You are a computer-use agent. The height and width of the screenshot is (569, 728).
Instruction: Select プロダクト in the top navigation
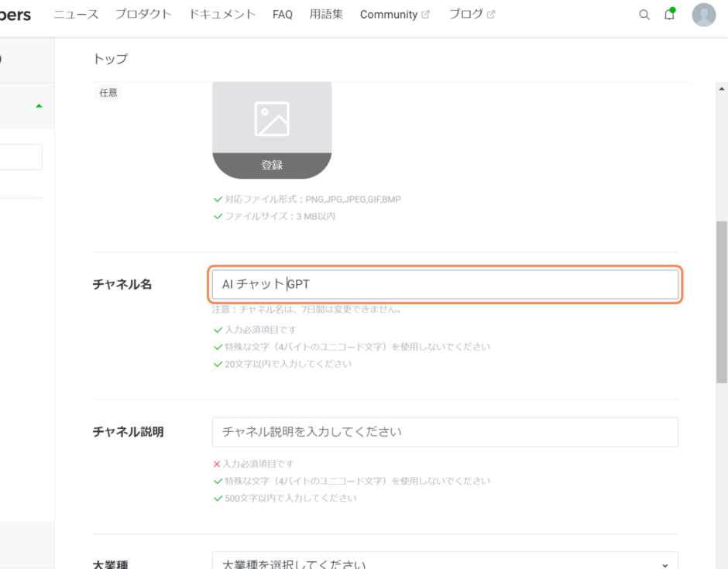tap(143, 14)
